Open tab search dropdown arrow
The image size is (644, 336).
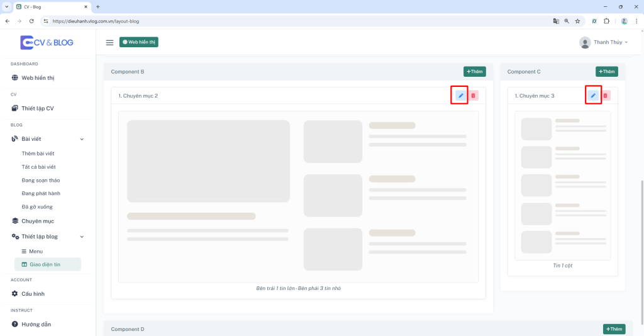(6, 6)
